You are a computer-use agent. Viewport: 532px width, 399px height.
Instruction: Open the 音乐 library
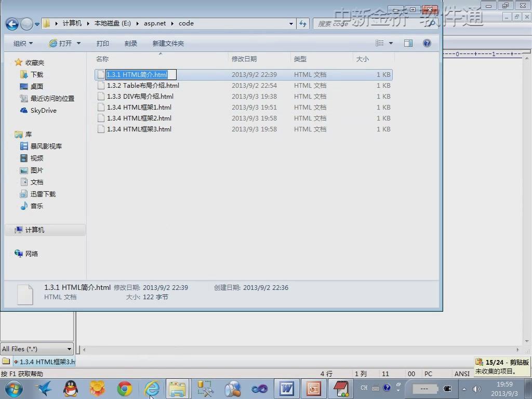click(37, 206)
